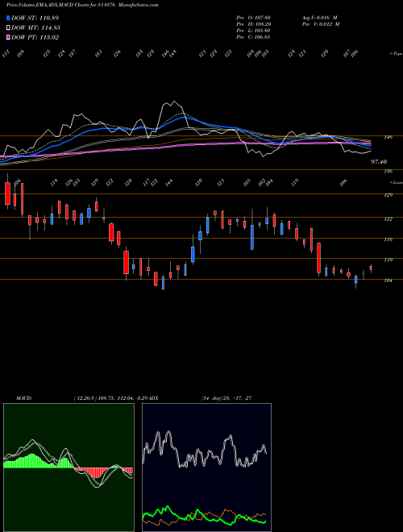Open the green MACD histogram panel
Viewport: 403px width, 532px height.
(69, 468)
